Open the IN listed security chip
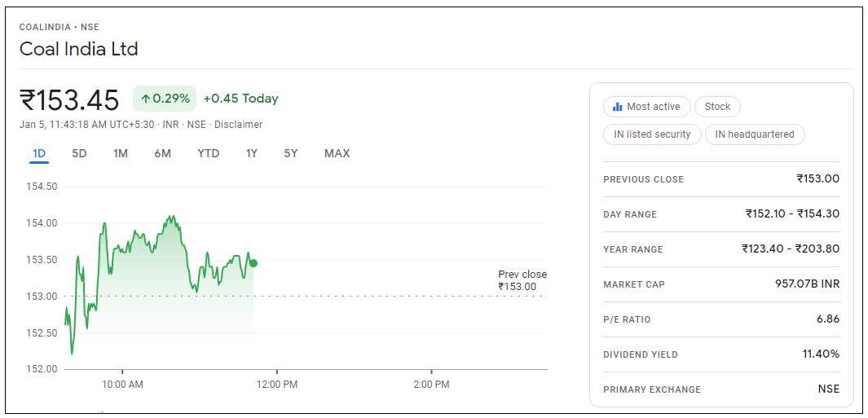The width and height of the screenshot is (868, 418). point(652,134)
